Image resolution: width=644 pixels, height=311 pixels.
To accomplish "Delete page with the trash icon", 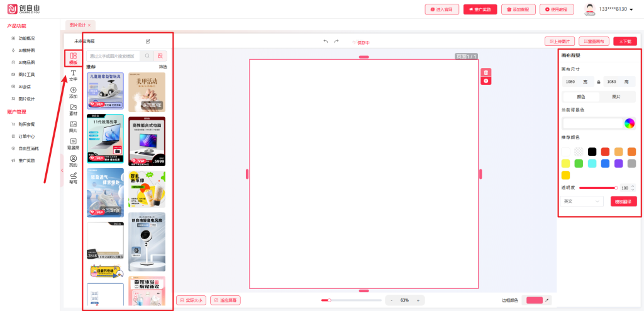I will (486, 72).
